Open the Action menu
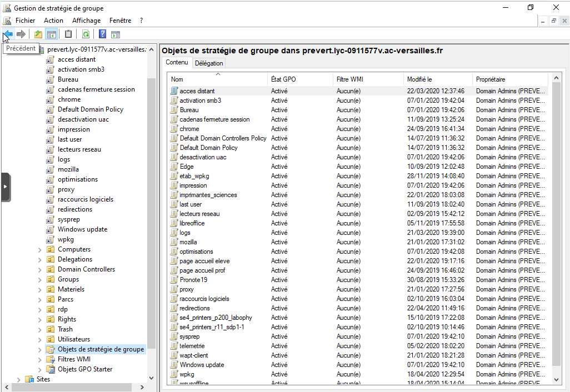This screenshot has width=570, height=392. 53,21
